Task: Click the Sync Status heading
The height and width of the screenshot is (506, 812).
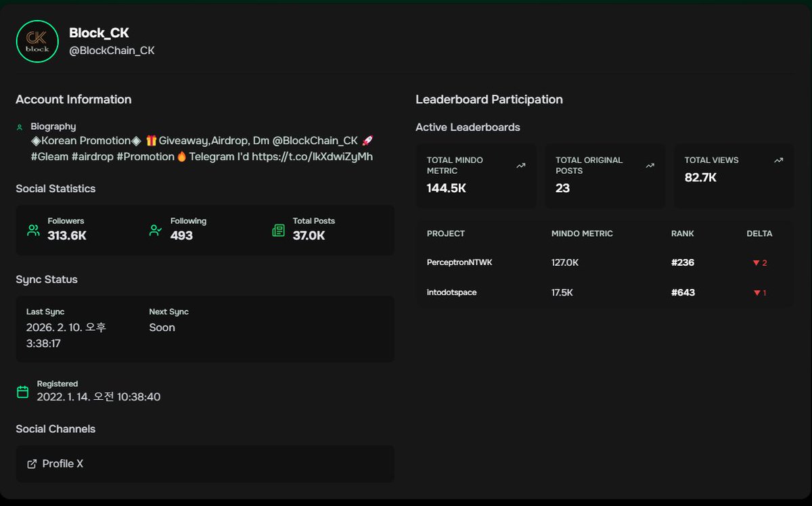Action: pyautogui.click(x=47, y=279)
